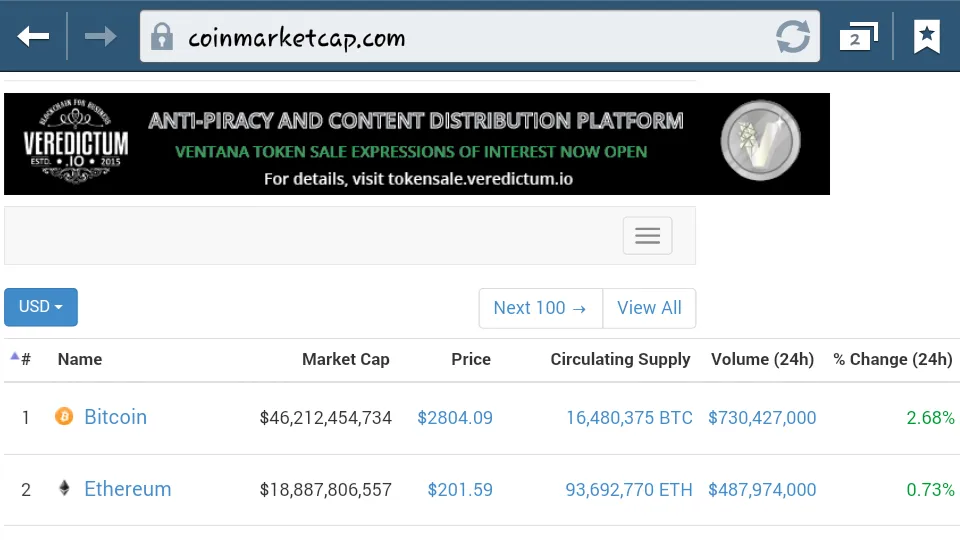Click Ethereum market cap $18,887,806,557

(x=326, y=490)
